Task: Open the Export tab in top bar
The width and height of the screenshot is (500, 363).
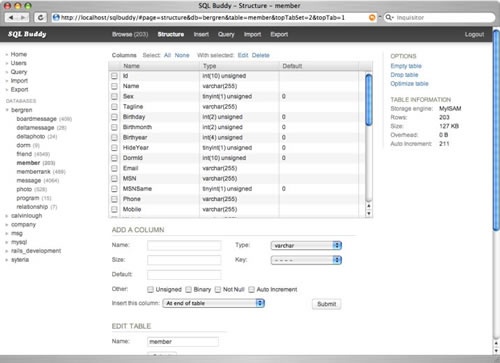Action: click(x=279, y=34)
